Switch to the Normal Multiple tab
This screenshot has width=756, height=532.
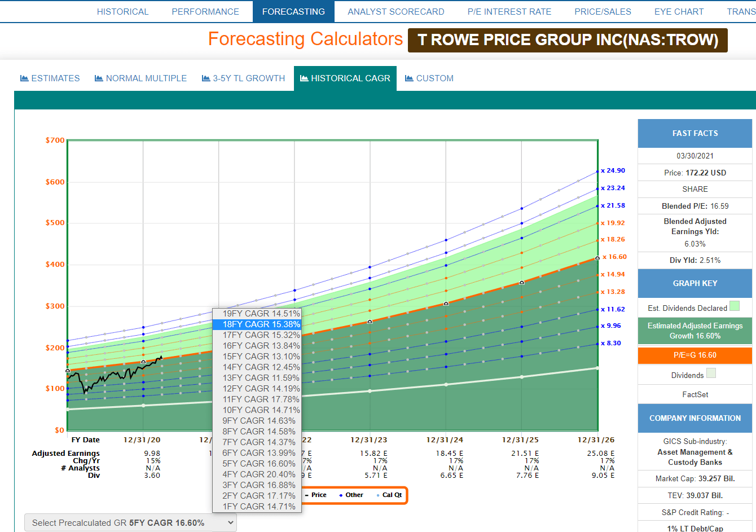coord(140,78)
